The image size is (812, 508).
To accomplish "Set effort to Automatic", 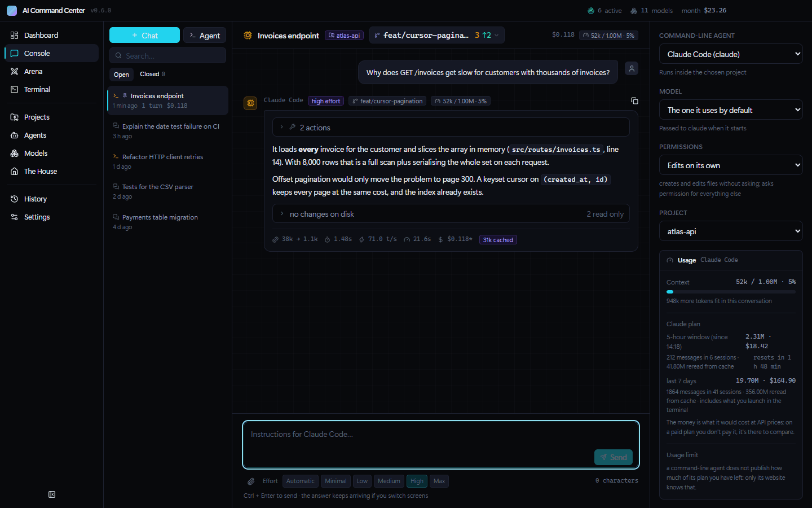I will [301, 481].
